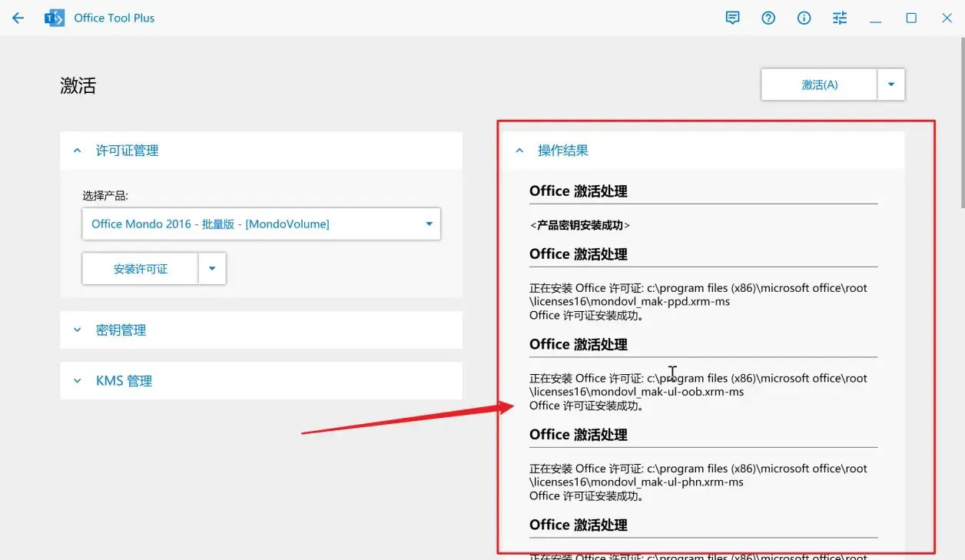The image size is (965, 560).
Task: Open the about info icon
Action: click(804, 18)
